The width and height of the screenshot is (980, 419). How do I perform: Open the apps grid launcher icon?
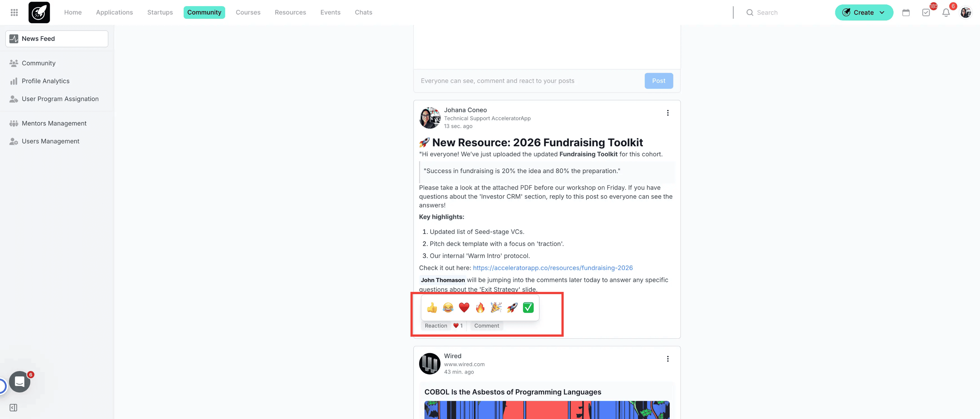click(14, 13)
